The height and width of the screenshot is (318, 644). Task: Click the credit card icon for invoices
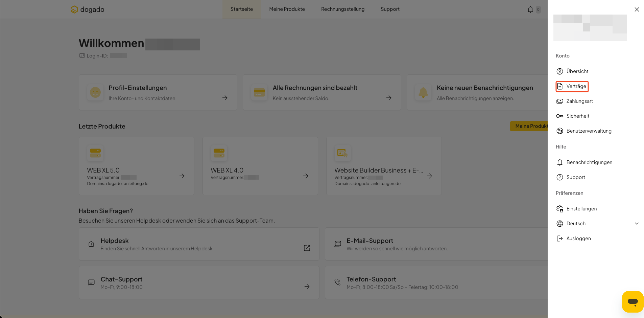(259, 92)
